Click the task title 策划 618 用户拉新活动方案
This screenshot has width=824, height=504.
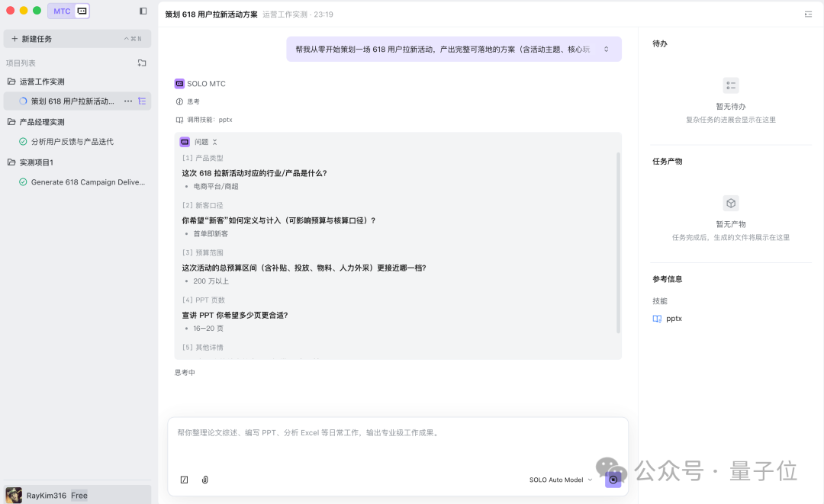pos(211,14)
